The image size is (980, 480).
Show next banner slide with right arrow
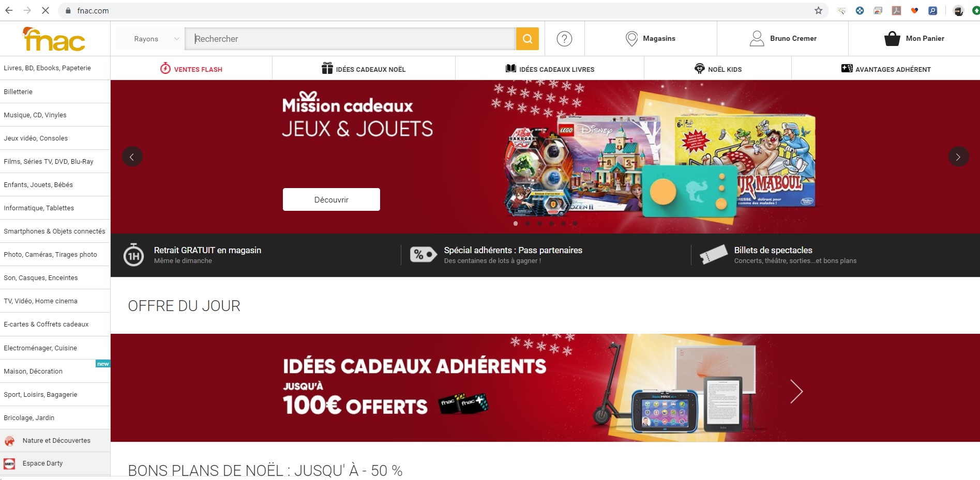pos(958,157)
